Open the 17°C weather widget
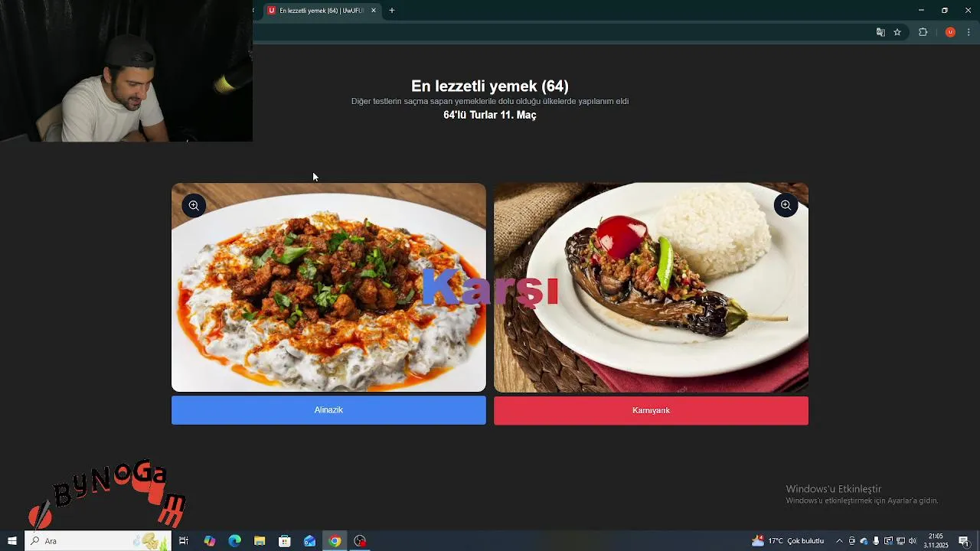This screenshot has width=980, height=551. [x=788, y=541]
